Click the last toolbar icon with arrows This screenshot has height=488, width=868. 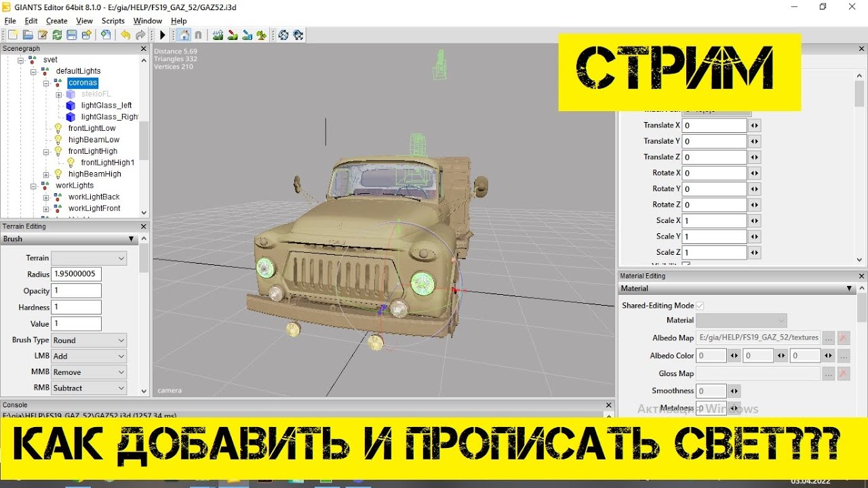coord(298,35)
